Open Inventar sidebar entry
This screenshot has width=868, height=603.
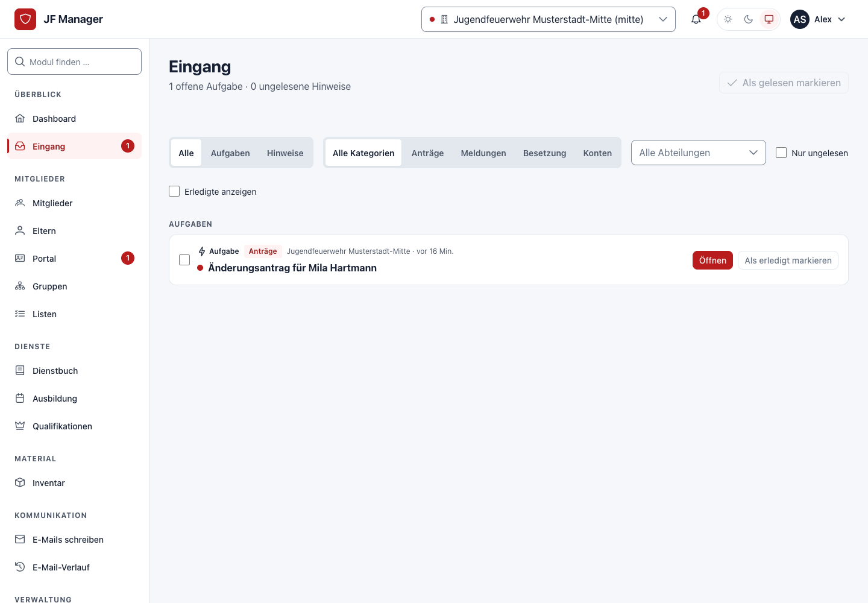(75, 483)
